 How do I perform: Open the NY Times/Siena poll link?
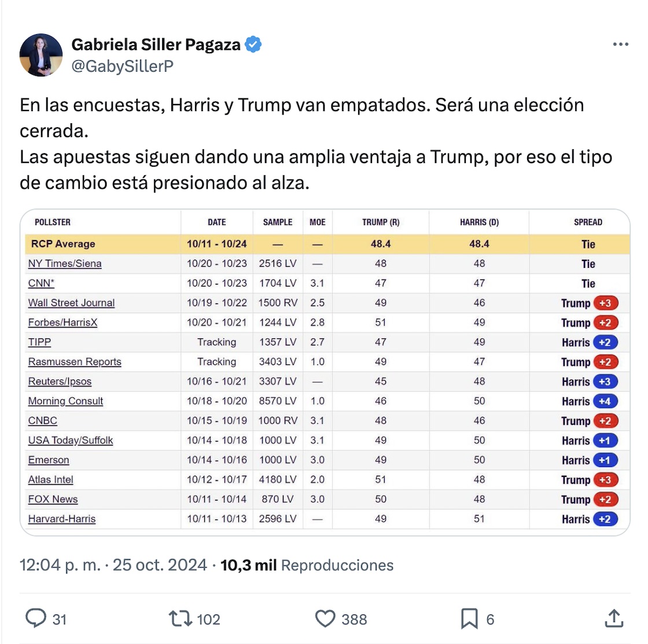tap(65, 264)
